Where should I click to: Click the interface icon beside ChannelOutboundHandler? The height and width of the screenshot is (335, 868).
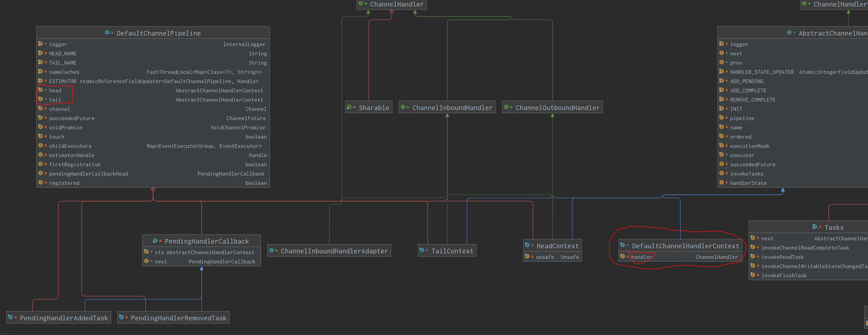tap(506, 107)
